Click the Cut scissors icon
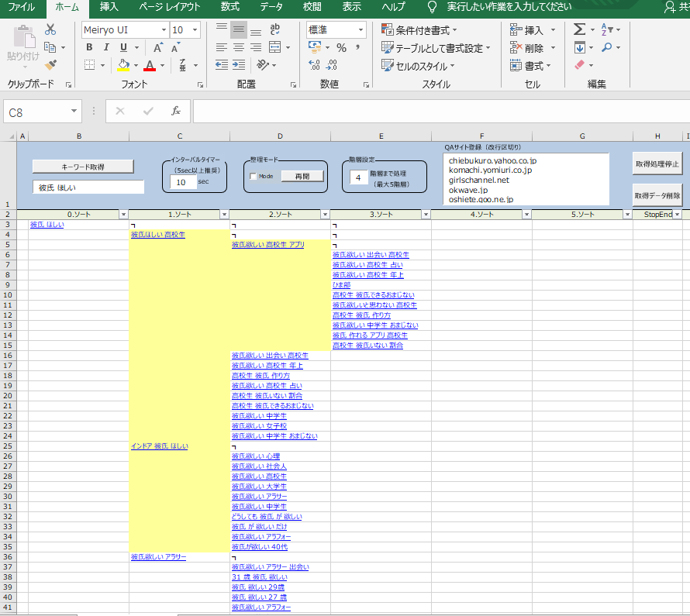This screenshot has width=690, height=616. [x=50, y=29]
